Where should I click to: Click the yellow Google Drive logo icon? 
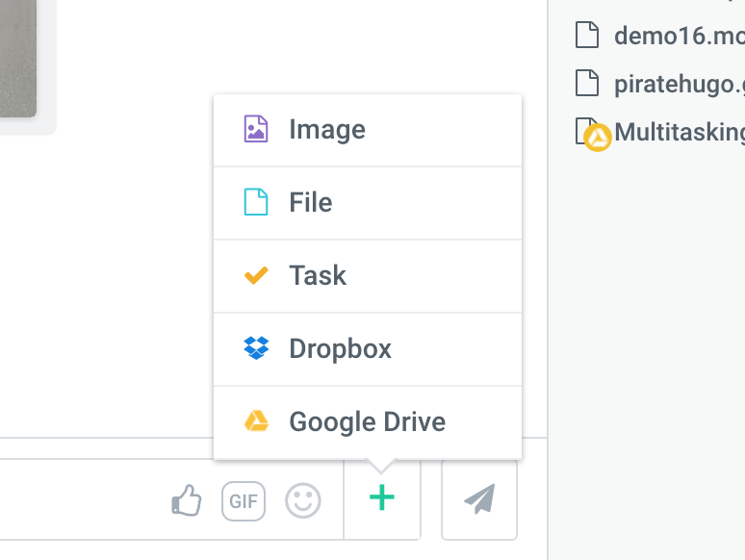(x=257, y=420)
